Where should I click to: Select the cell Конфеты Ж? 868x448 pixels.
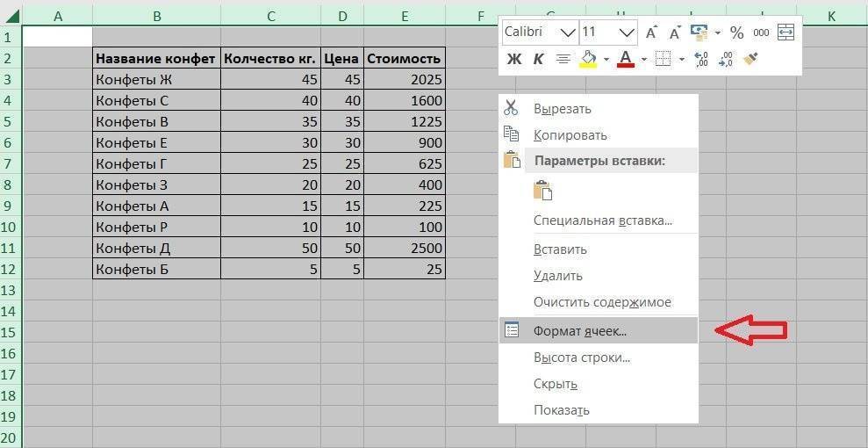(x=156, y=80)
